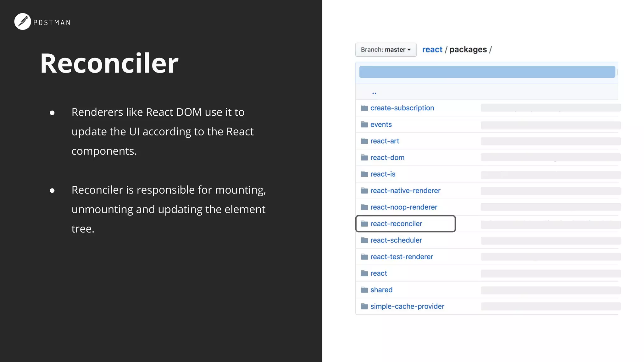Click the react-dom folder icon
644x362 pixels.
[364, 157]
